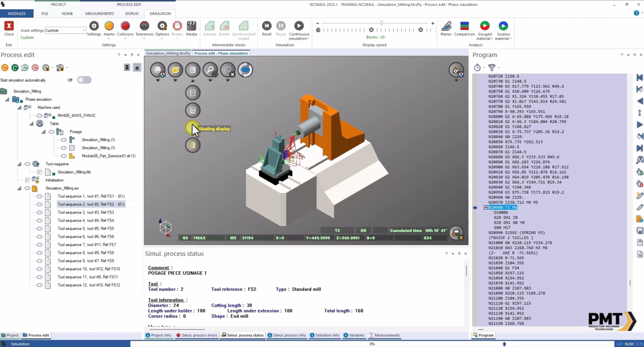Open the Program filter funnel icon
This screenshot has width=644, height=347.
(x=492, y=67)
